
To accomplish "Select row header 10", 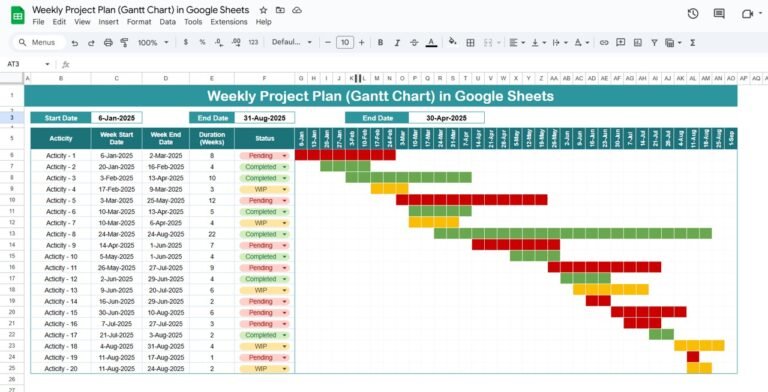I will point(12,200).
